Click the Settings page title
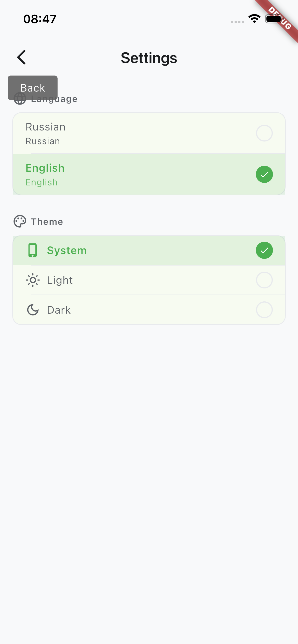Screen dimensions: 298x644 click(149, 58)
